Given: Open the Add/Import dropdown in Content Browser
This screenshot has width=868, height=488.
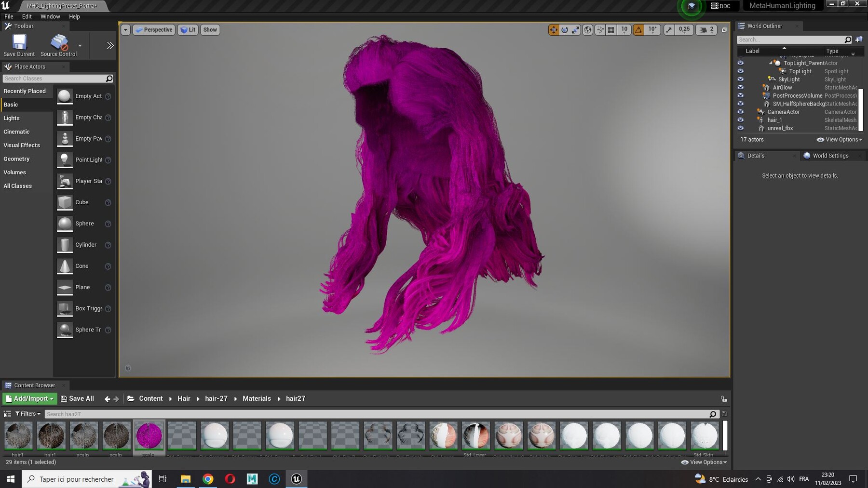Looking at the screenshot, I should tap(29, 399).
